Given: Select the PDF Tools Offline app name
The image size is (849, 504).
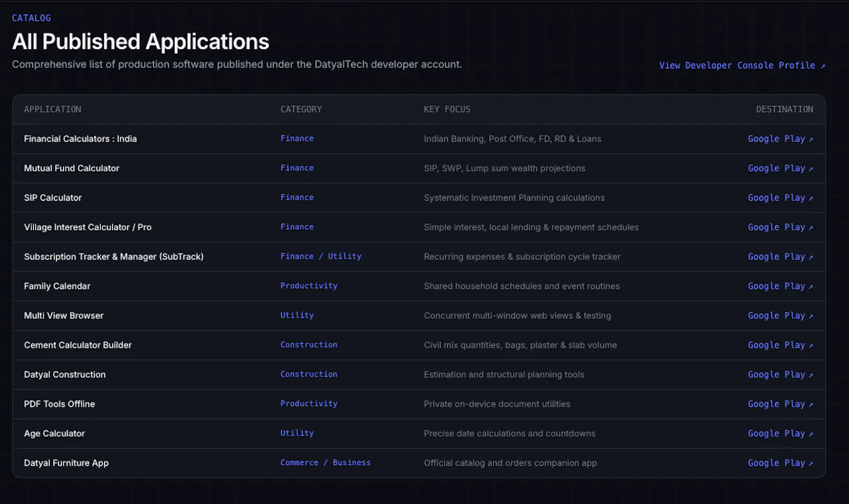Looking at the screenshot, I should (59, 404).
